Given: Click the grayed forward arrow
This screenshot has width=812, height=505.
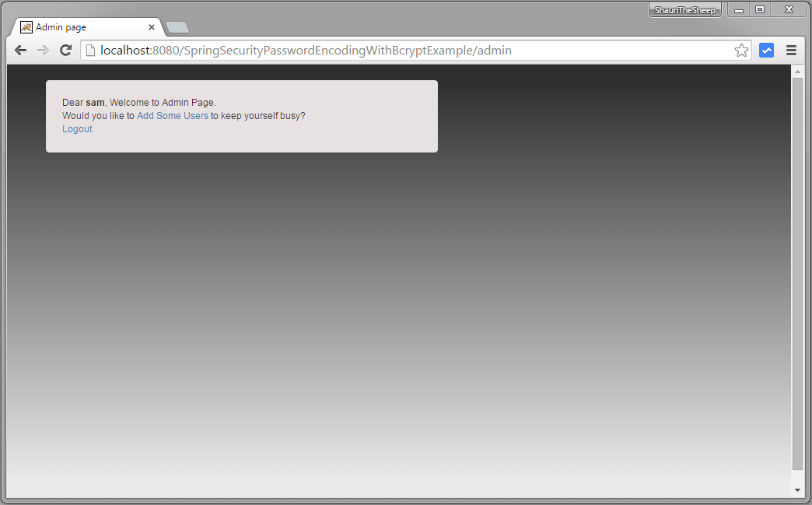Looking at the screenshot, I should click(43, 50).
